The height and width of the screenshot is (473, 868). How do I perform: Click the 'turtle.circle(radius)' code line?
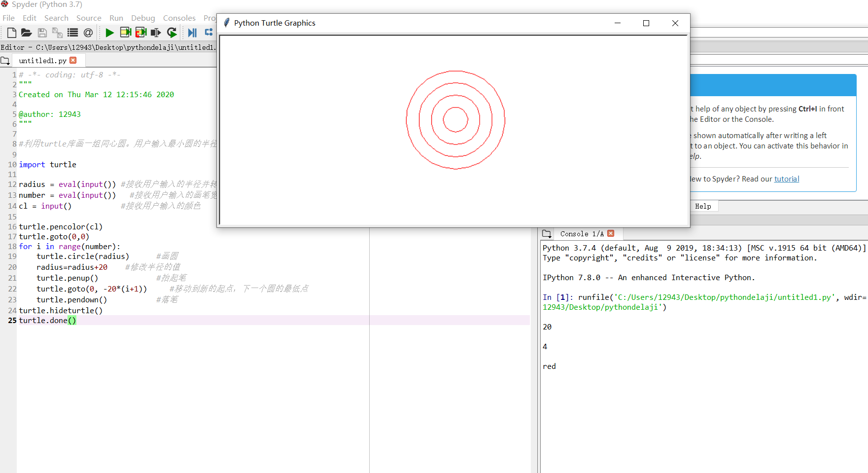tap(83, 256)
